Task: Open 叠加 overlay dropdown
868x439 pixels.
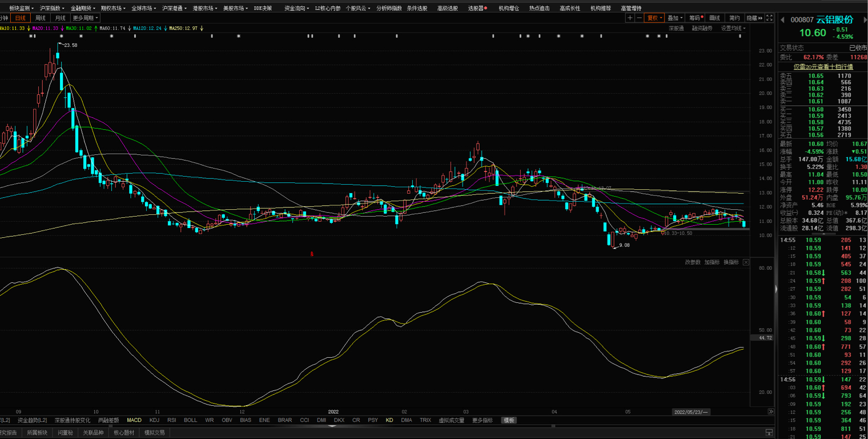Action: [x=676, y=18]
